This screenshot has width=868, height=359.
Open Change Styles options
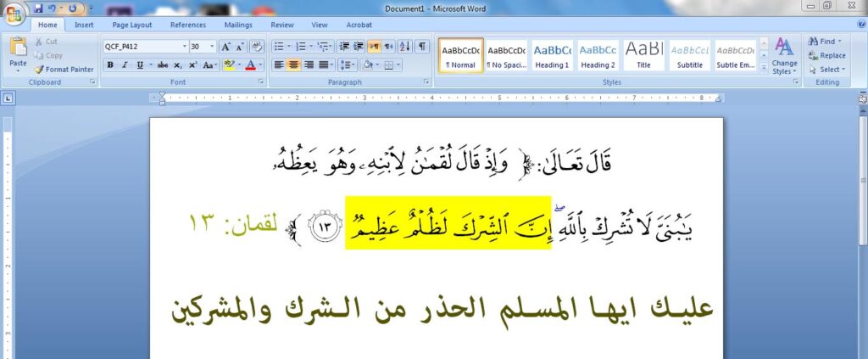[x=784, y=56]
